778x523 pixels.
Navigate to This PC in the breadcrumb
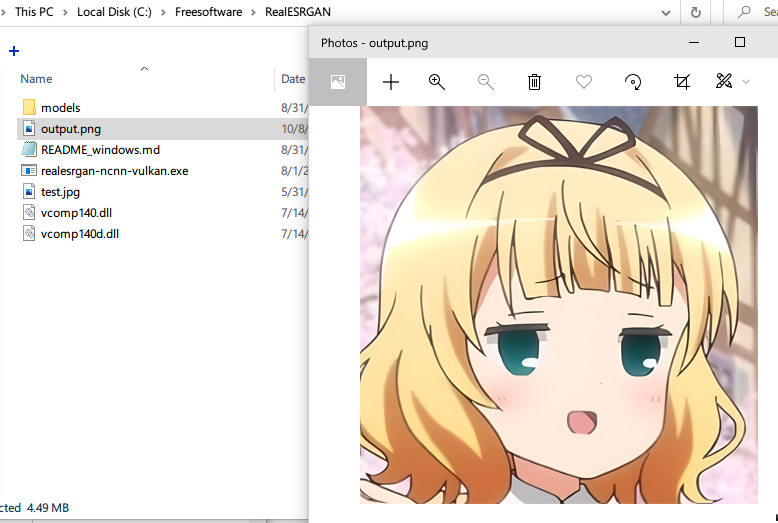pos(34,12)
